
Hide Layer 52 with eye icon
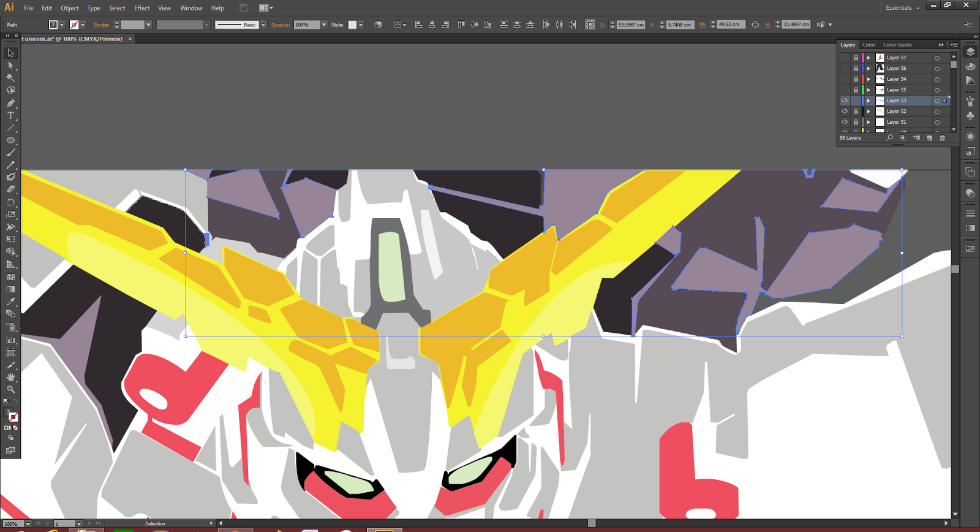845,111
